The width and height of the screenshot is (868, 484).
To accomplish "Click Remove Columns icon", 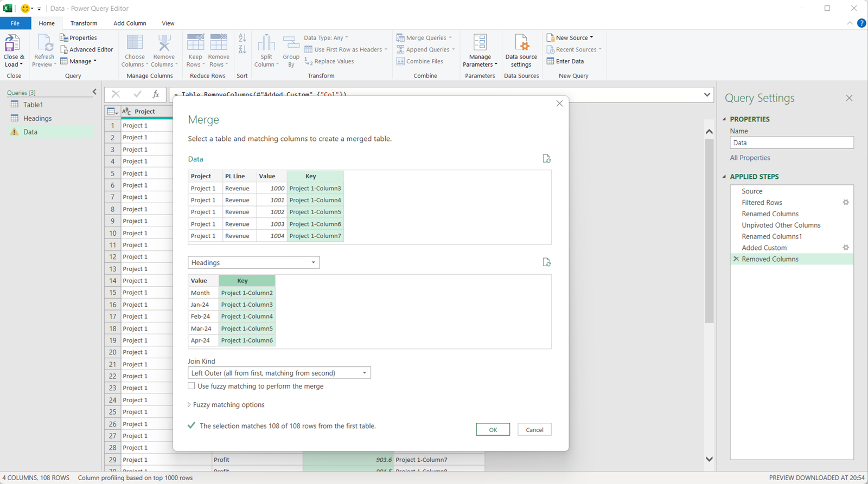I will [164, 43].
